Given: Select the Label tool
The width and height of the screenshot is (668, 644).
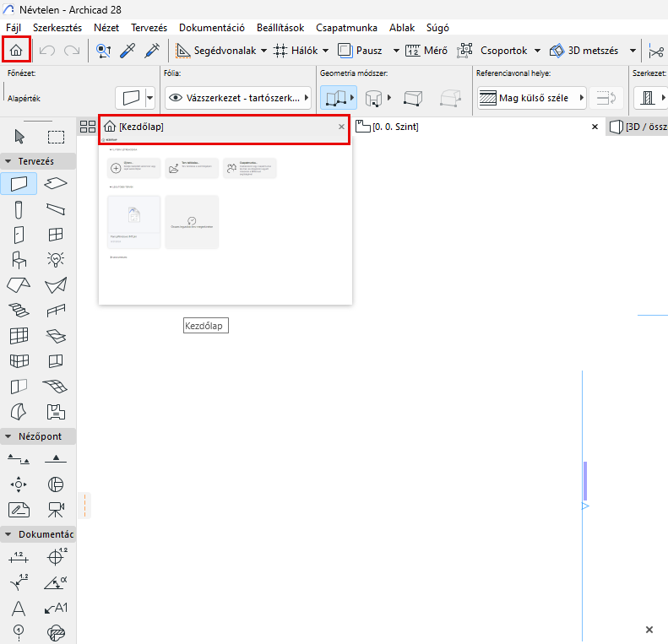Looking at the screenshot, I should click(x=56, y=609).
